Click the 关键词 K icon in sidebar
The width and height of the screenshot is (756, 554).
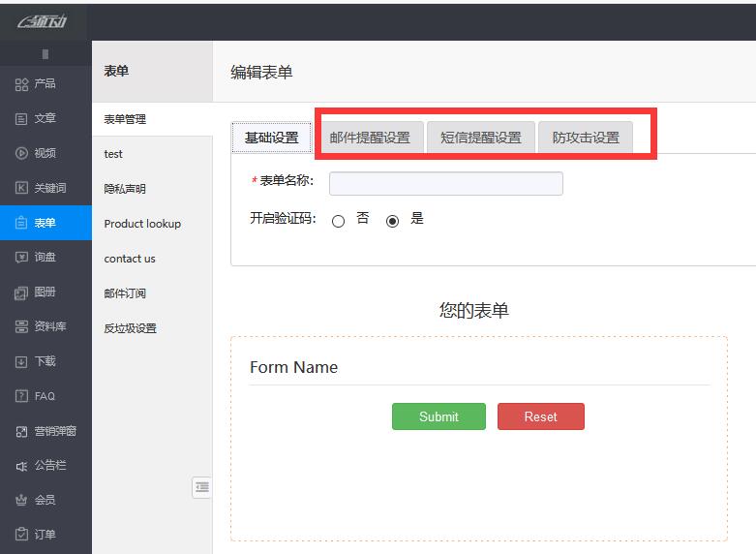point(21,188)
